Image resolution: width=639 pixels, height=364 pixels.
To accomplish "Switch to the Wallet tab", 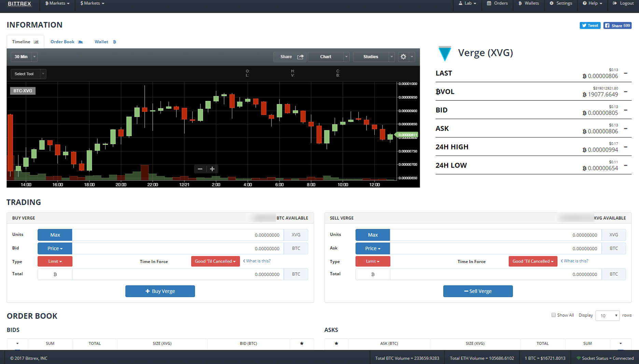I will (105, 42).
